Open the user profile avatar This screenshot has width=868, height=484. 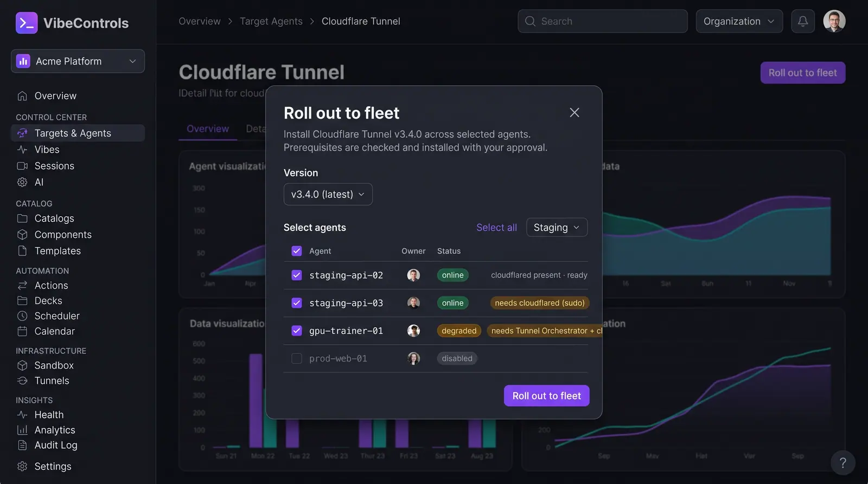(834, 21)
